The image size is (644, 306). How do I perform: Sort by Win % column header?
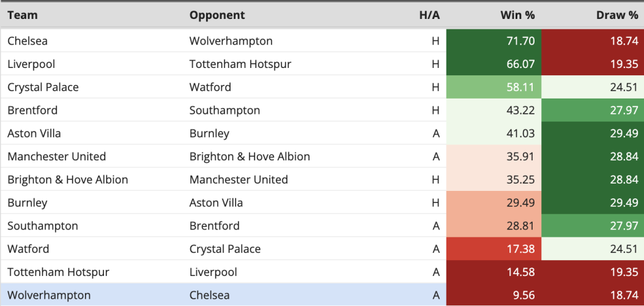[517, 15]
